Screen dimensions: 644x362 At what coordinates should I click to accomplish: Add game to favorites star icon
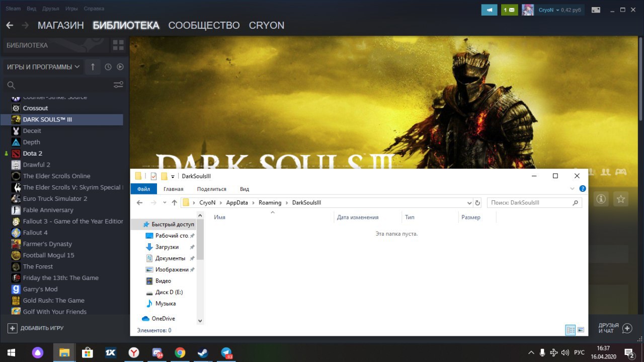click(x=621, y=199)
